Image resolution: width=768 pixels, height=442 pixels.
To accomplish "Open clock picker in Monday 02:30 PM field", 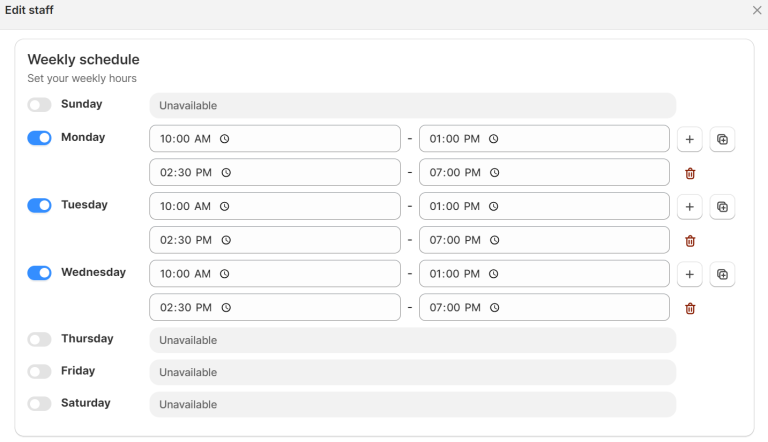I will coord(226,172).
